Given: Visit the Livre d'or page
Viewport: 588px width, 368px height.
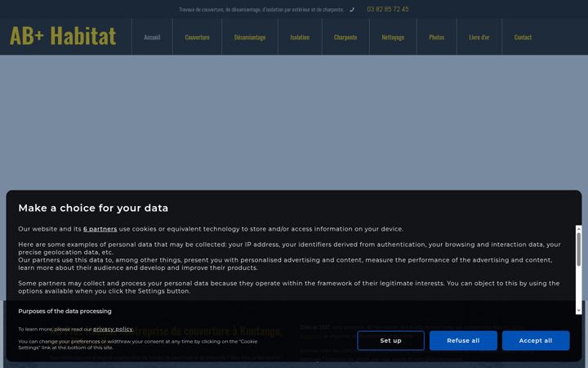Looking at the screenshot, I should click(479, 37).
